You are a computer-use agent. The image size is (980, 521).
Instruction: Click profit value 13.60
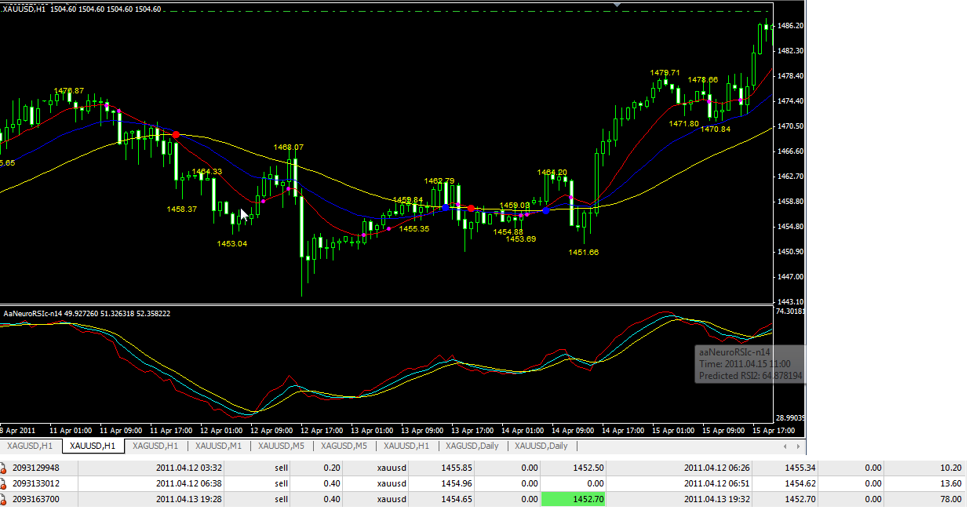pos(950,483)
